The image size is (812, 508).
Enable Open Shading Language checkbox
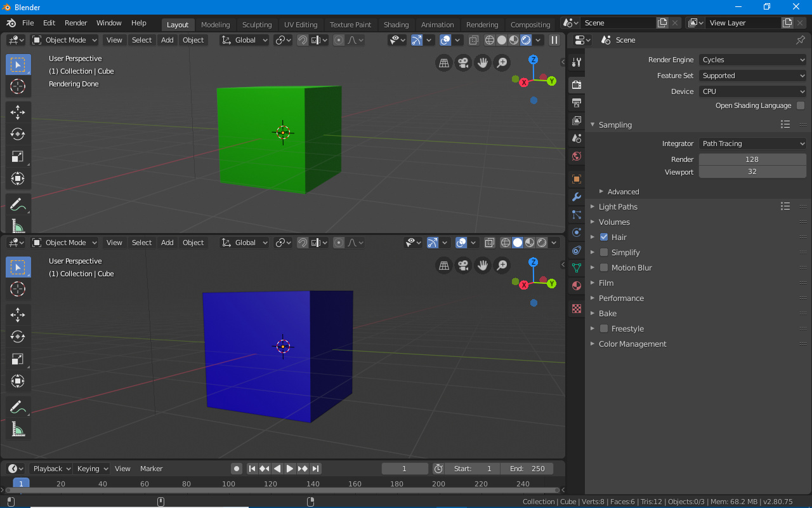(x=801, y=105)
